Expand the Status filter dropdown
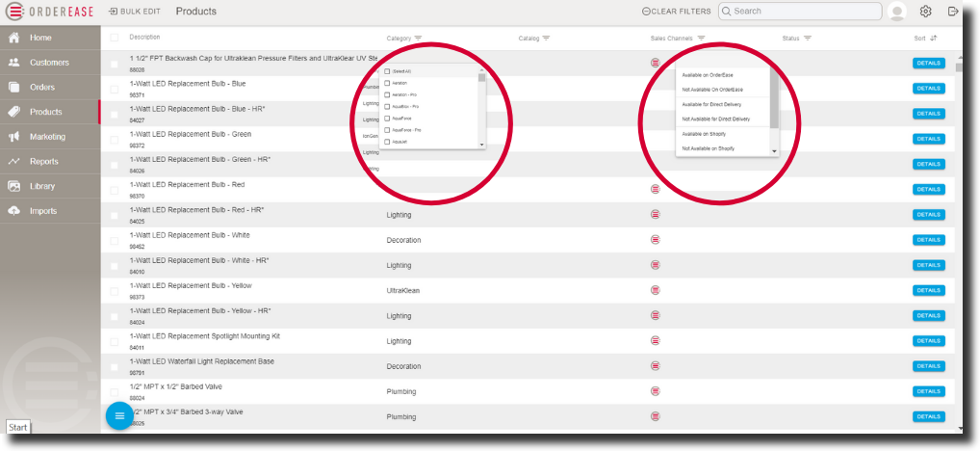 point(807,39)
